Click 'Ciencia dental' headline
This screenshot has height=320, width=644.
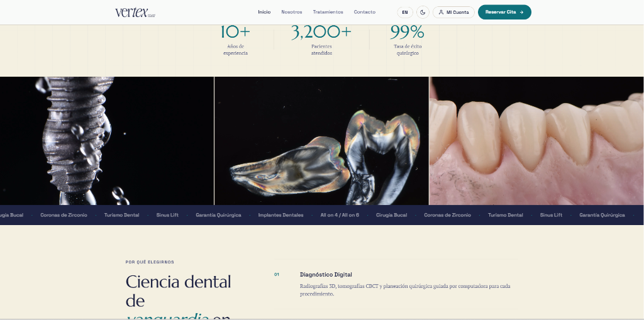click(x=178, y=282)
